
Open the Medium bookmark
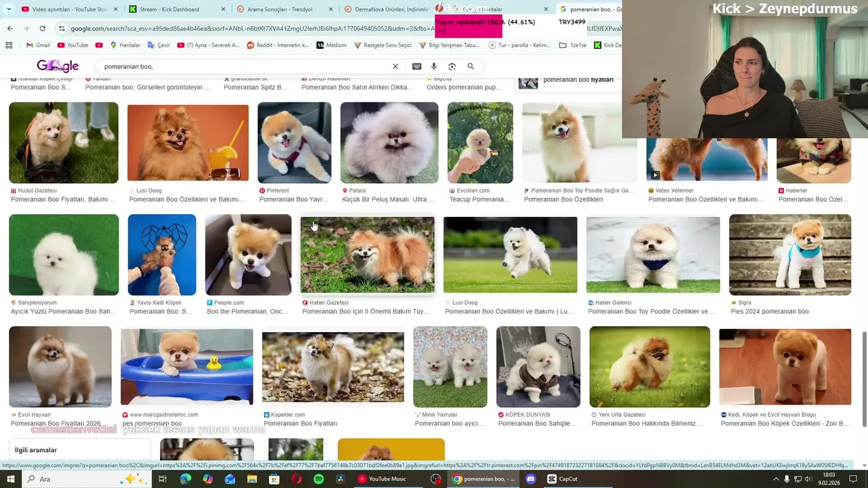331,45
